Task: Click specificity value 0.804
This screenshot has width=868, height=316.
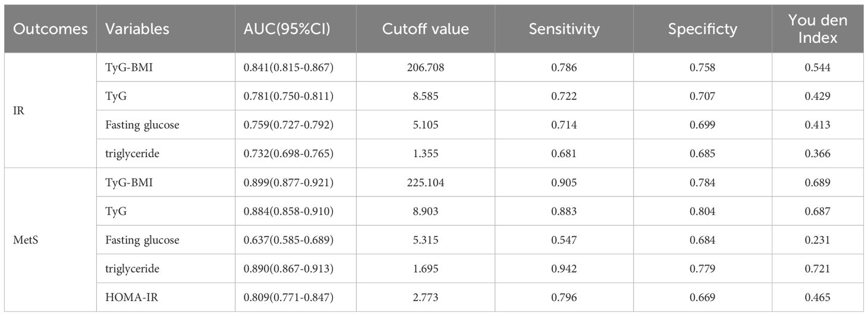Action: 702,211
